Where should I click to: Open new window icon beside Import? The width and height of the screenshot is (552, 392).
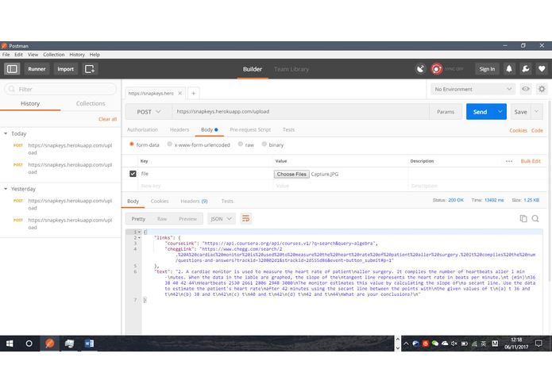pyautogui.click(x=90, y=69)
